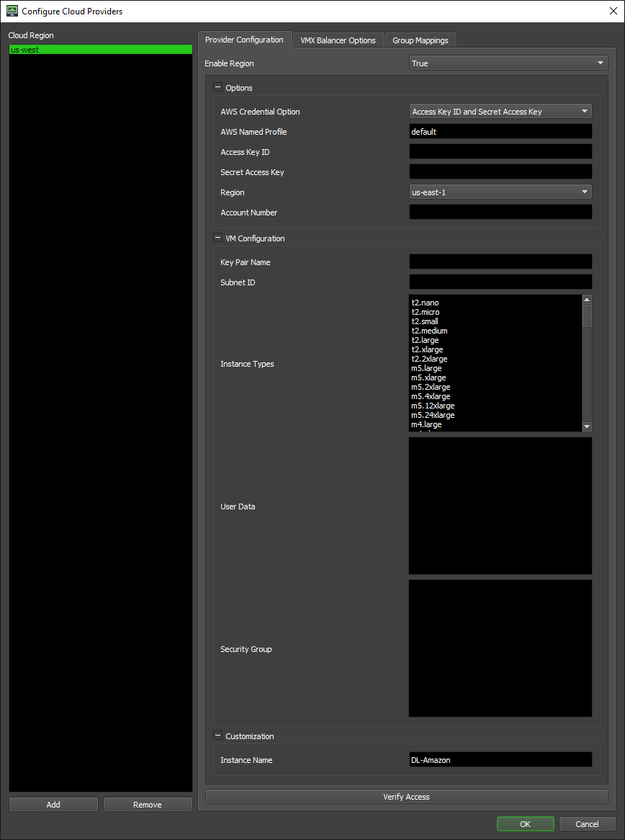Switch to VMX Balancer Options tab
The width and height of the screenshot is (625, 840).
(338, 40)
